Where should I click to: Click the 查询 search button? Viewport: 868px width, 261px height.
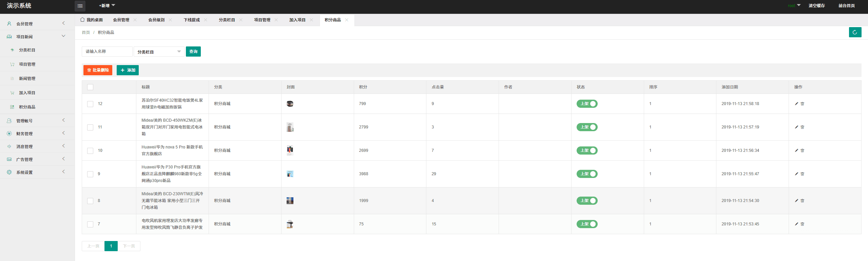coord(193,52)
